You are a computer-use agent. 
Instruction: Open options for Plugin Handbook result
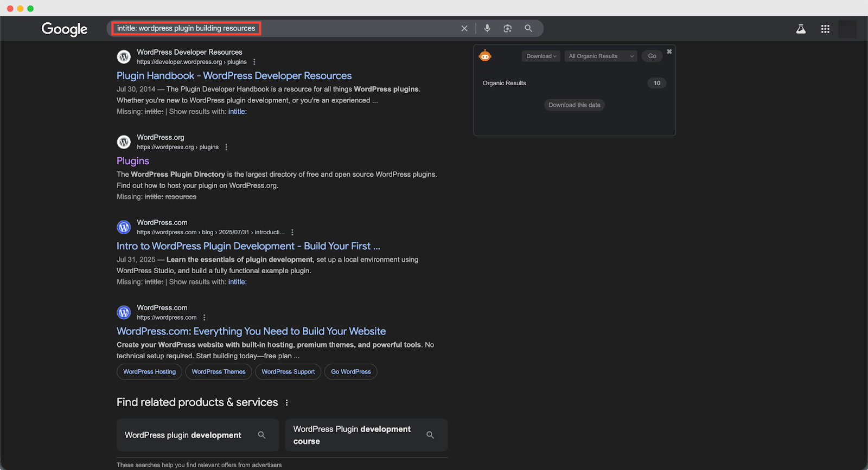click(254, 62)
